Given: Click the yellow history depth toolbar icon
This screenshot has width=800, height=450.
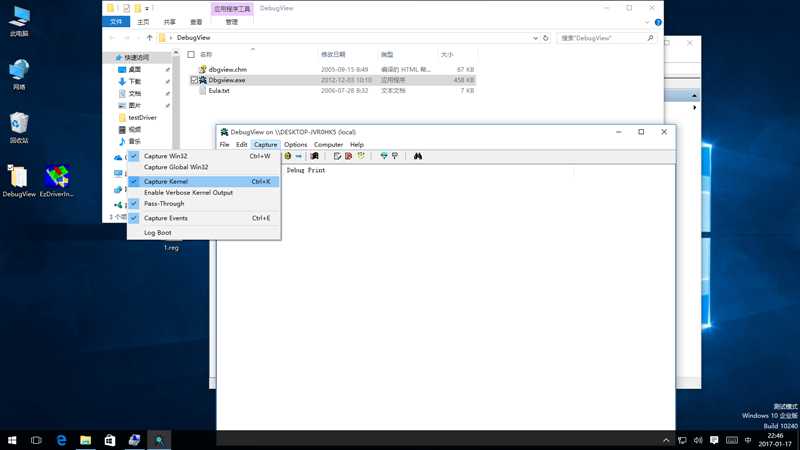Looking at the screenshot, I should tap(361, 156).
